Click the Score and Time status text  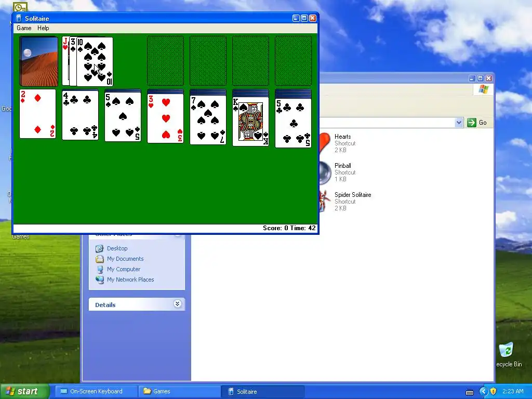pyautogui.click(x=289, y=228)
